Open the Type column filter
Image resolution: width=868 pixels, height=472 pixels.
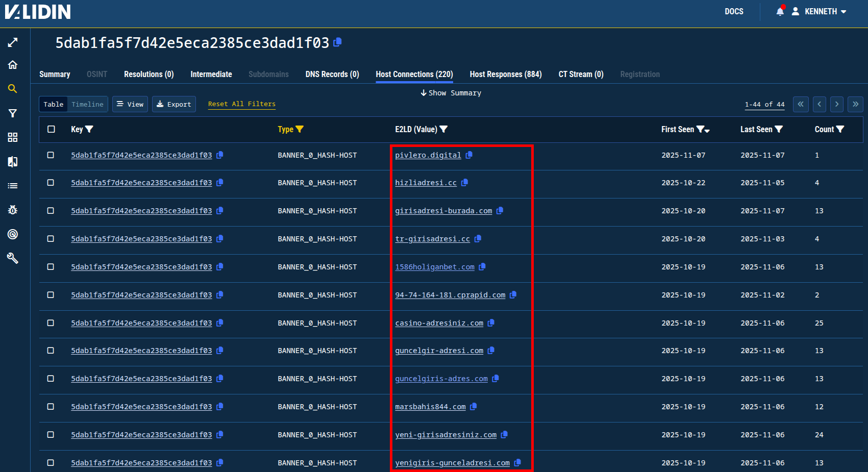coord(300,130)
